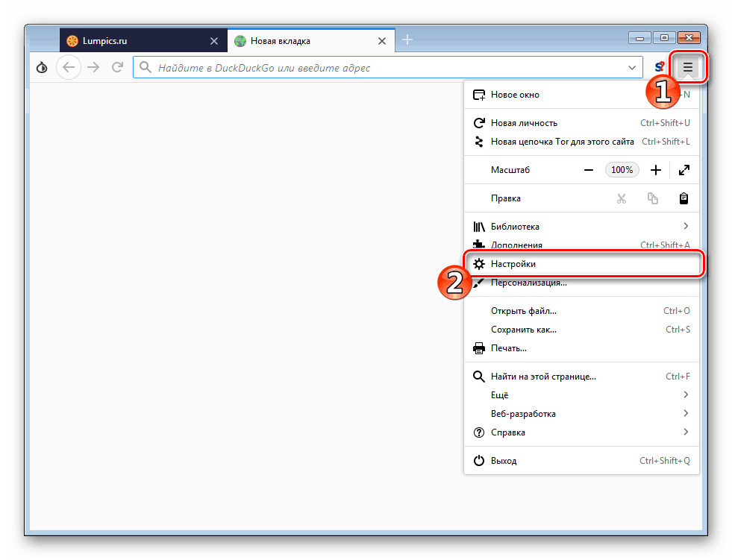Select Печать... menu item
The width and height of the screenshot is (732, 560).
tap(581, 348)
